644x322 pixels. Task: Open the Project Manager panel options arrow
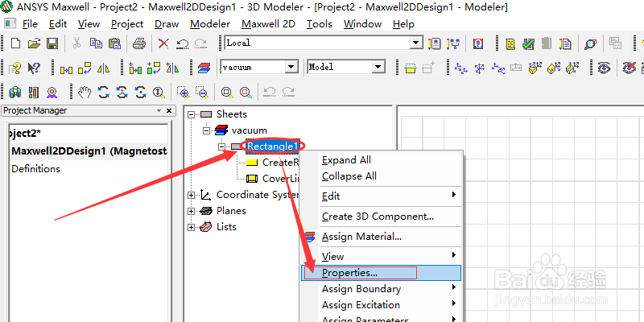pyautogui.click(x=159, y=111)
